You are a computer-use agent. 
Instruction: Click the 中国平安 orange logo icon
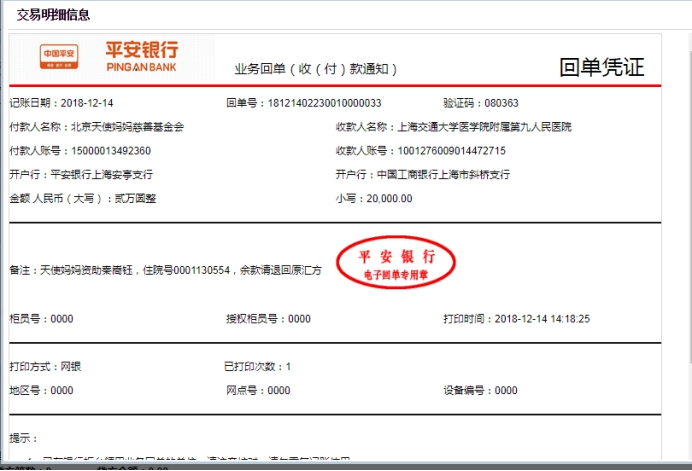59,57
